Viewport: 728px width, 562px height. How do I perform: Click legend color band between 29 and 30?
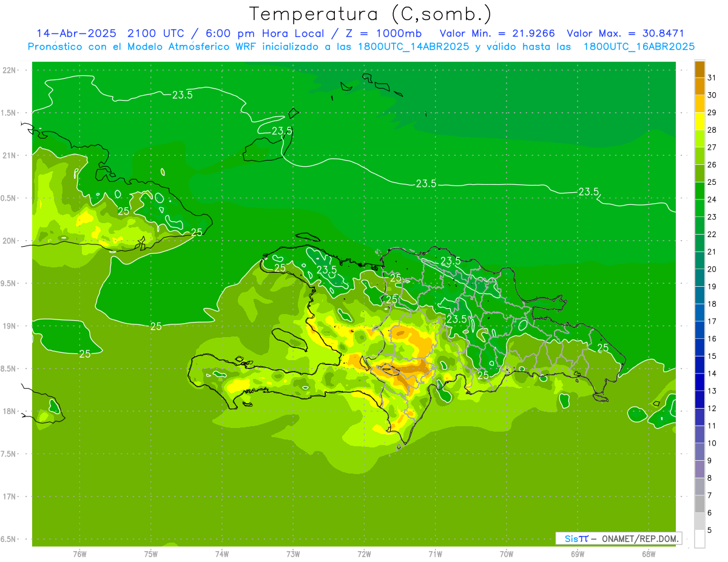pos(699,104)
